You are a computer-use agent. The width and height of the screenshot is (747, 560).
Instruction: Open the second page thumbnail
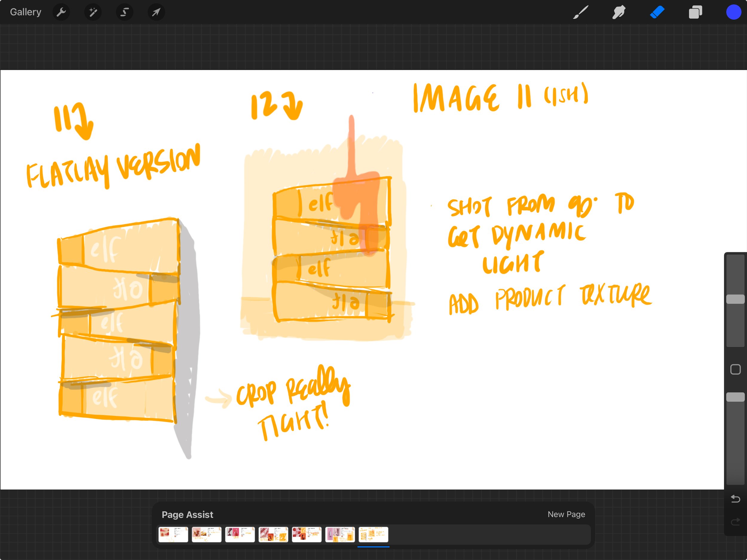[x=207, y=534]
